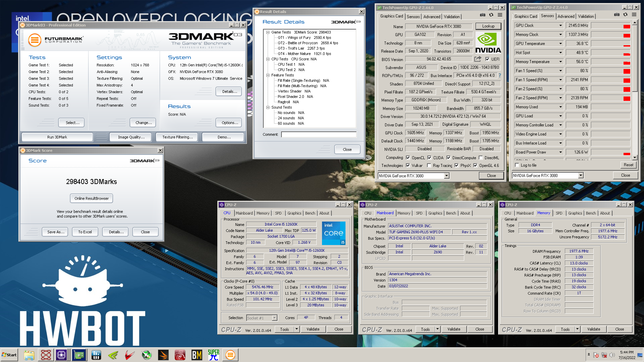Click the GPU Clock sensor graph bar
The width and height of the screenshot is (644, 362).
(610, 25)
